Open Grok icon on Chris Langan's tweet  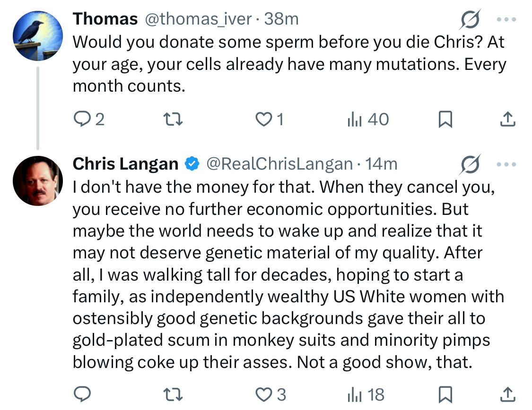coord(470,164)
